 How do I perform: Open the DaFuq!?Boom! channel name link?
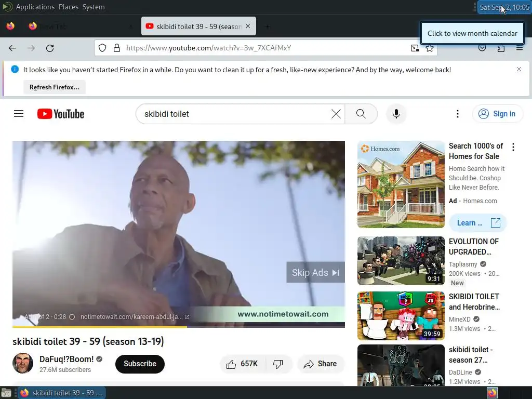[66, 359]
